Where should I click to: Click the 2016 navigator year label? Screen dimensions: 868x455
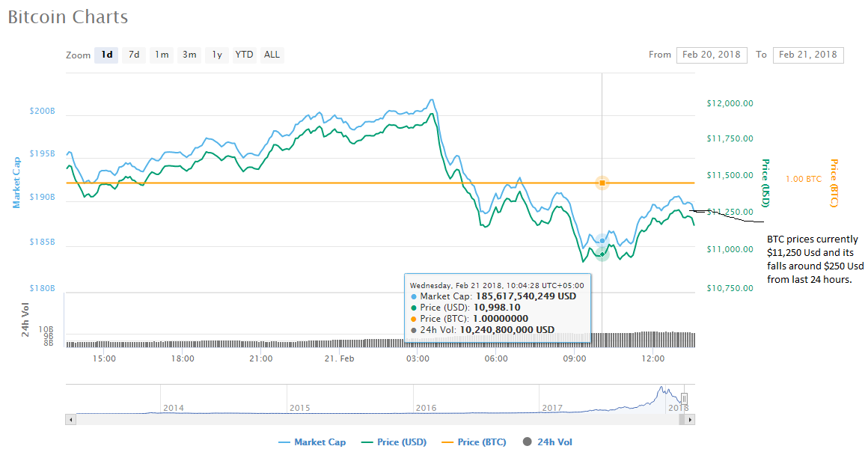pyautogui.click(x=427, y=408)
